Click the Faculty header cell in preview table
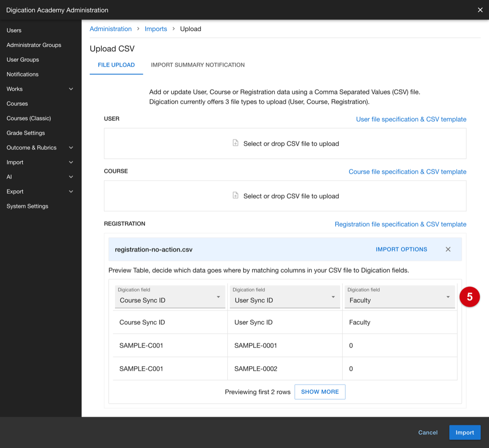Image resolution: width=489 pixels, height=448 pixels. click(400, 322)
